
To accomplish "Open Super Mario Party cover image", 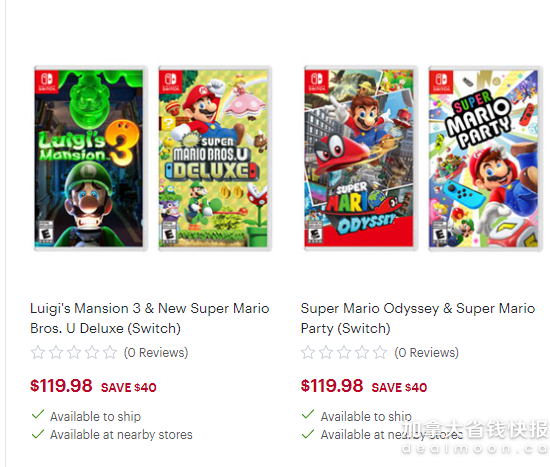I will [x=485, y=158].
